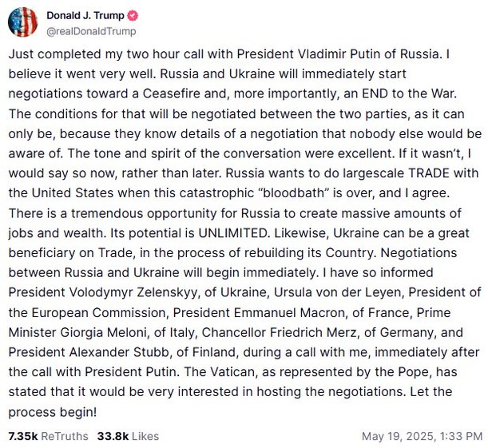View the 7.35k ReTruths count
488x448 pixels.
click(x=23, y=436)
